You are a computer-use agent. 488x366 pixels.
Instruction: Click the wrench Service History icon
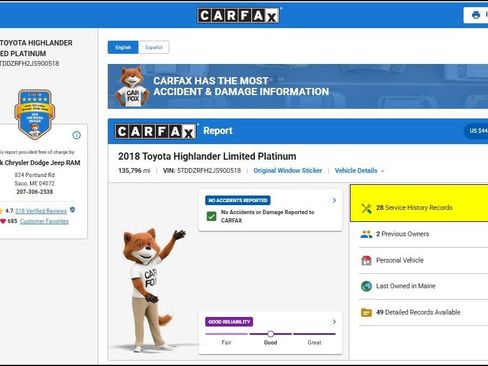[366, 208]
